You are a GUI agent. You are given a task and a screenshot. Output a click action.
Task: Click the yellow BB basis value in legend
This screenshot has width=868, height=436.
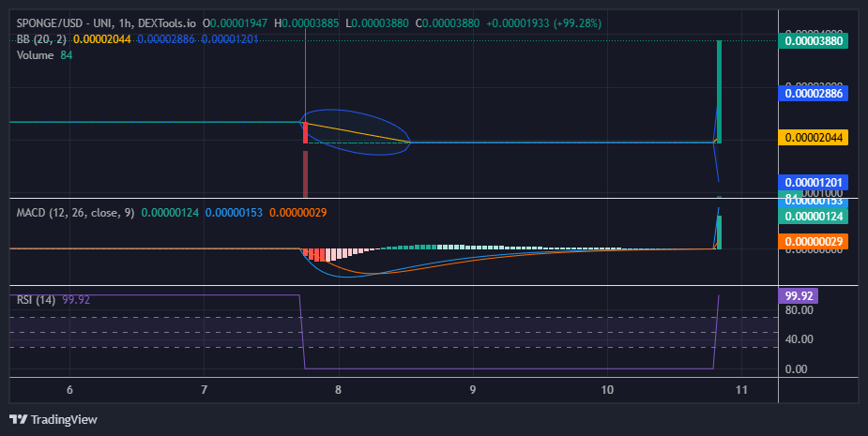tap(102, 39)
